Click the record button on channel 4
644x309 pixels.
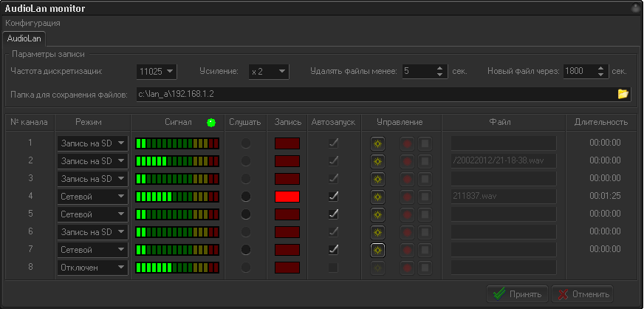[408, 197]
